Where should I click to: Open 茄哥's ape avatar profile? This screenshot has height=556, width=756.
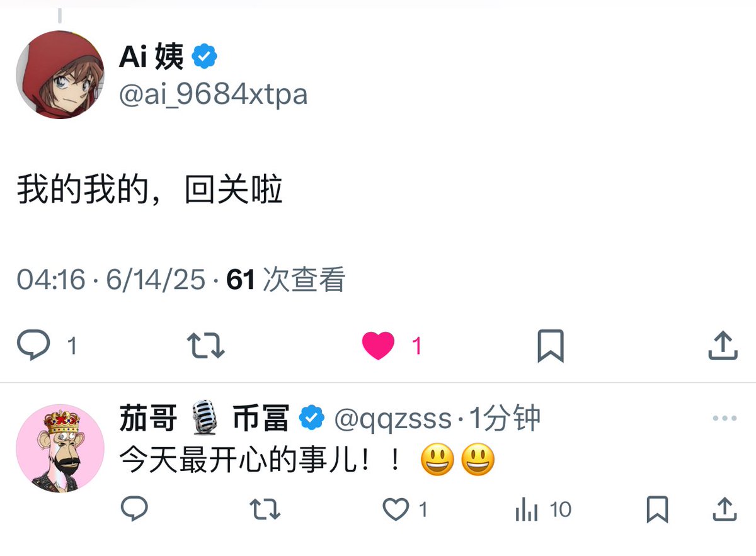pos(60,448)
